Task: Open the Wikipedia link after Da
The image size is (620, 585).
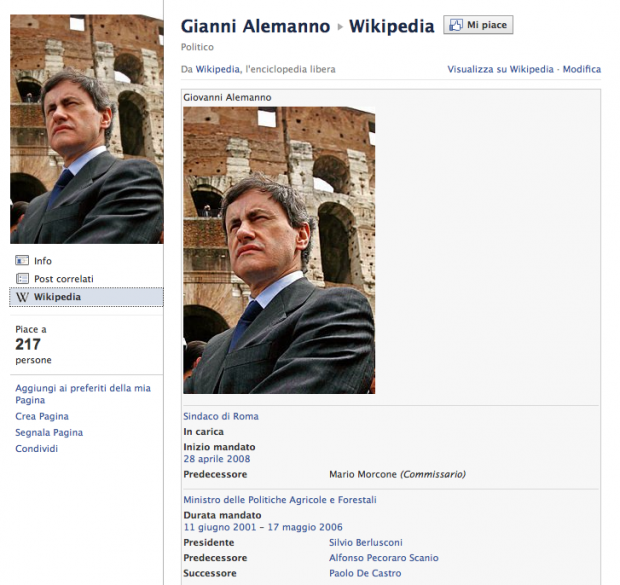Action: pos(217,69)
